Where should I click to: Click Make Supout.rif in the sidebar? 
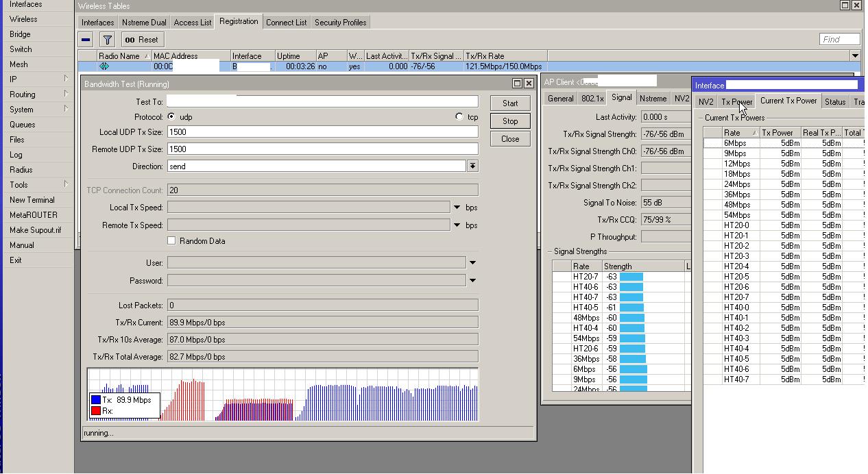pos(37,230)
